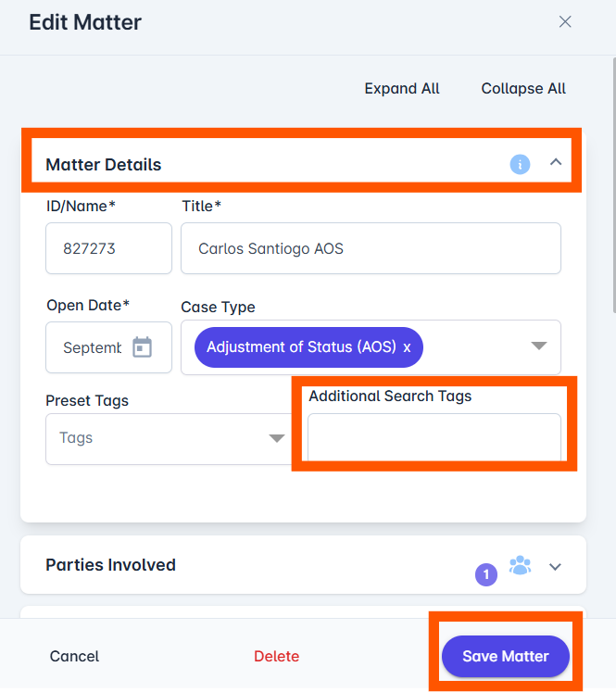Screen dimensions: 616x692
Task: Focus the ID/Name input field
Action: click(x=109, y=248)
